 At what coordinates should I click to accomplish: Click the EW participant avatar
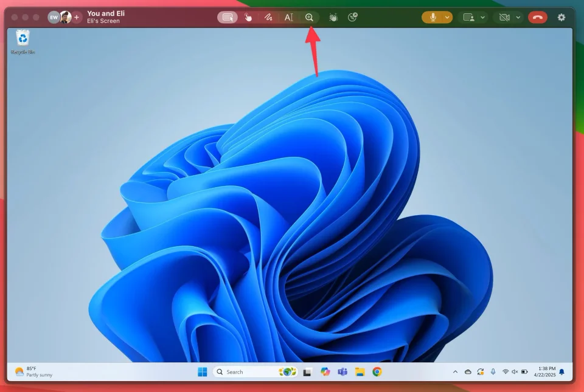click(54, 17)
